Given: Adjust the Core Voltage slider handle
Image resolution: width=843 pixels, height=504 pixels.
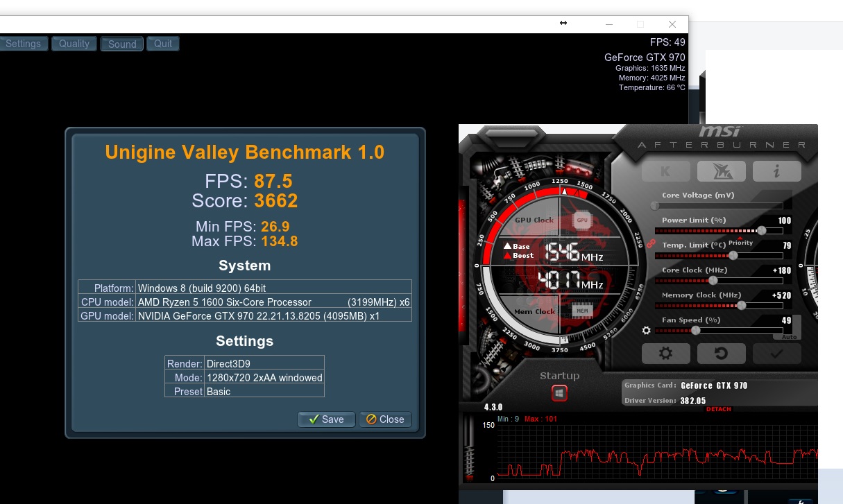Looking at the screenshot, I should click(654, 206).
